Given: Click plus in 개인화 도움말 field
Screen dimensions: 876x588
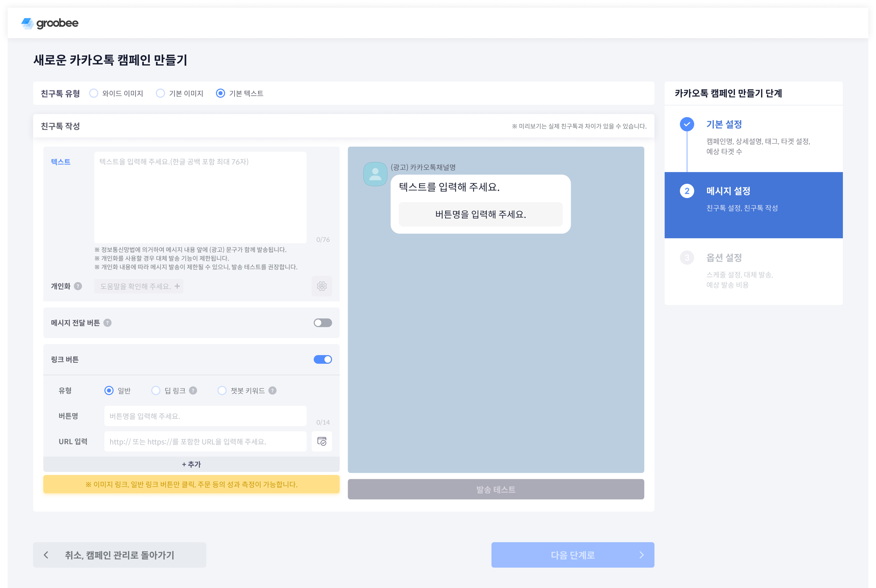Looking at the screenshot, I should pyautogui.click(x=177, y=286).
